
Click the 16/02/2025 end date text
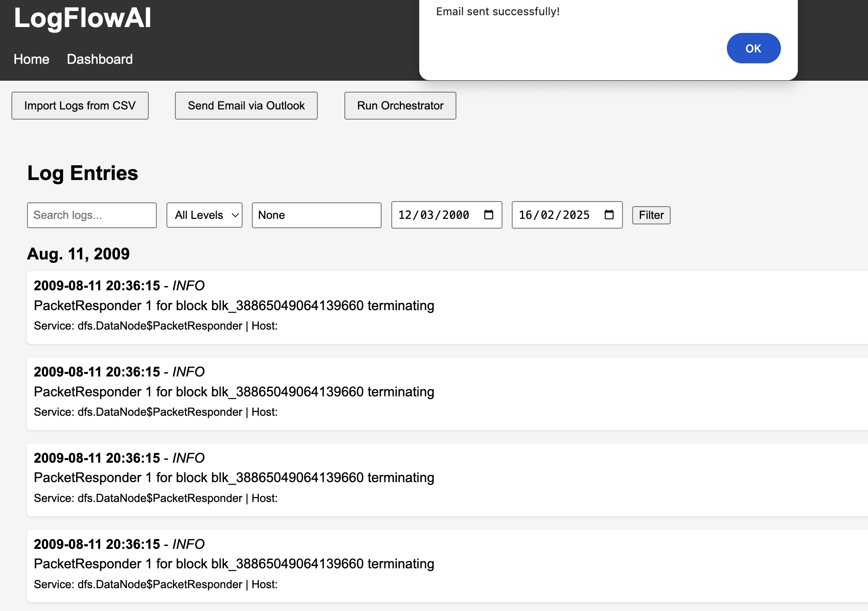(554, 215)
